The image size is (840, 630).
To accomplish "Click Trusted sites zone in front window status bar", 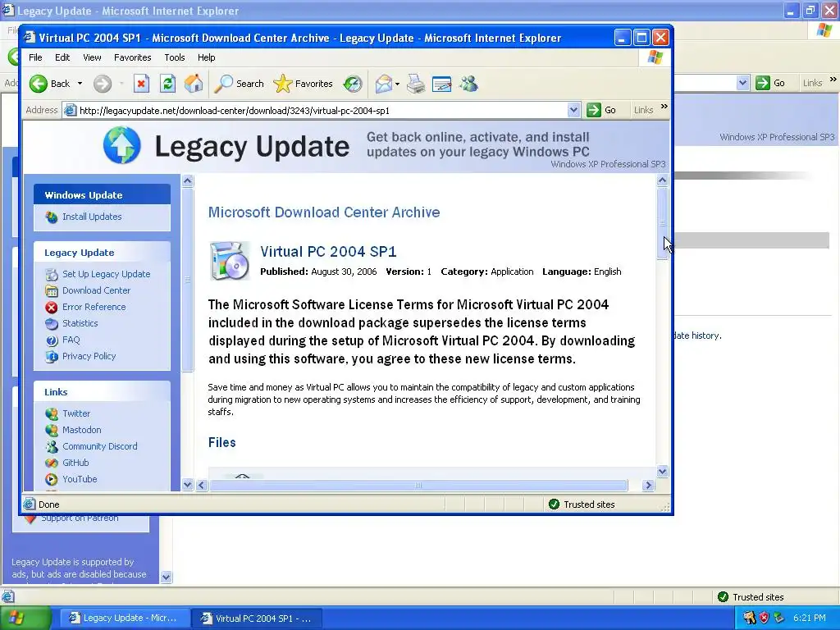I will (x=582, y=504).
